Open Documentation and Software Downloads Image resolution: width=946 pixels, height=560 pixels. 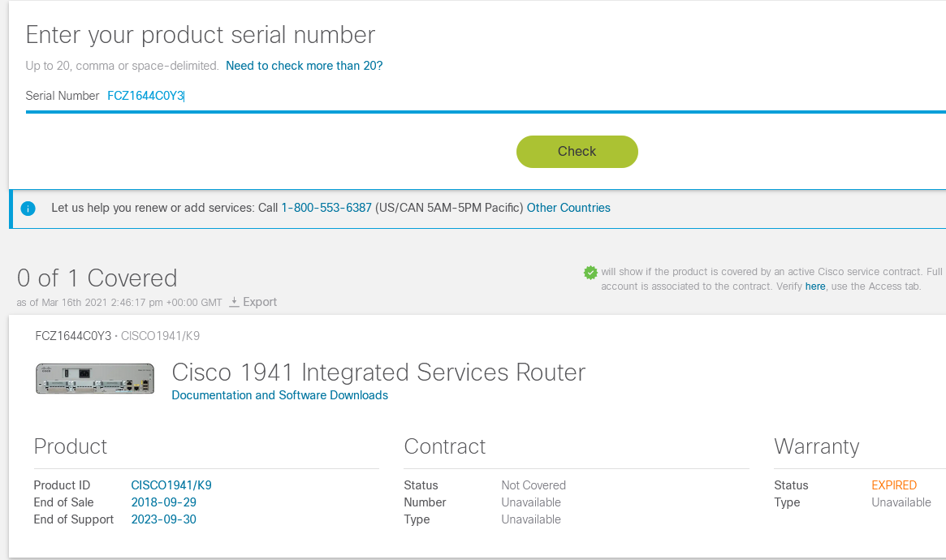pos(279,395)
